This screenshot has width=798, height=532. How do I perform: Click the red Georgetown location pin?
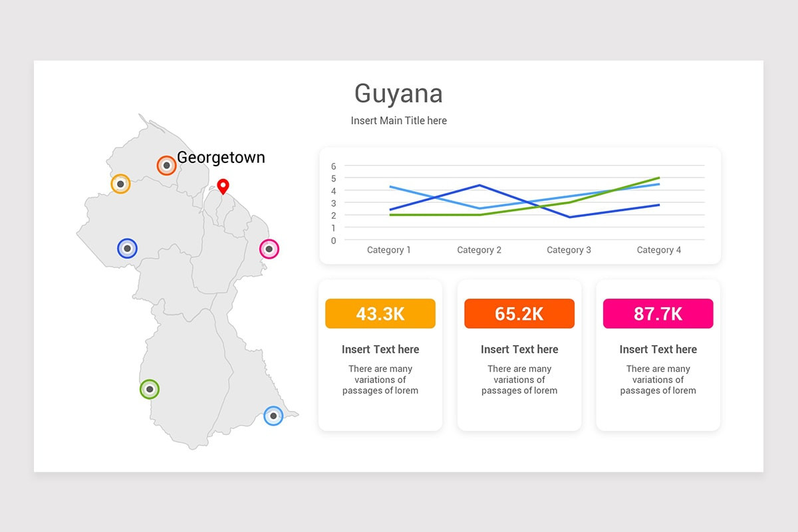tap(223, 186)
